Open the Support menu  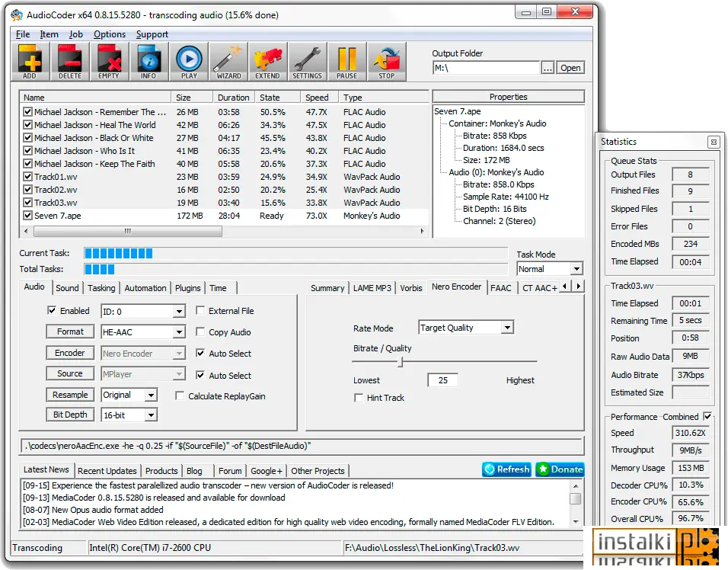152,34
